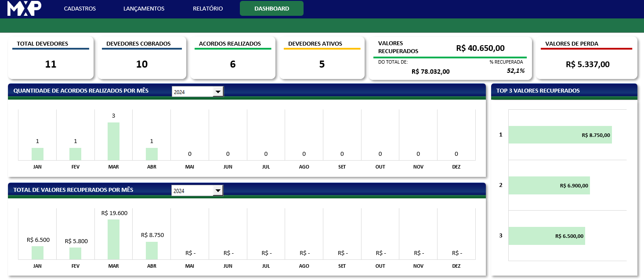Select the top ranked R$ 8.750,00 bar

point(560,135)
